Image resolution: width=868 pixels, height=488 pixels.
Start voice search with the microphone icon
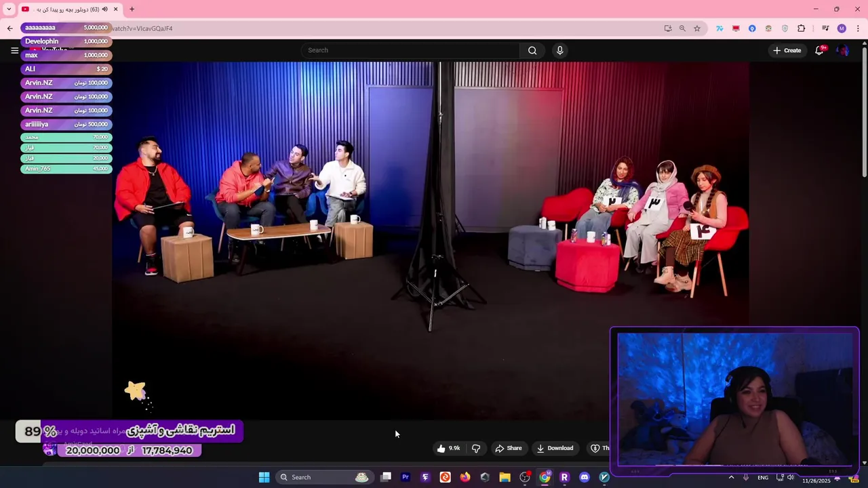(559, 50)
